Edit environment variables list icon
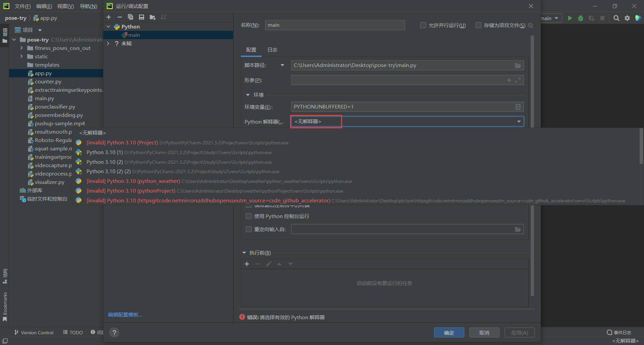 [518, 107]
